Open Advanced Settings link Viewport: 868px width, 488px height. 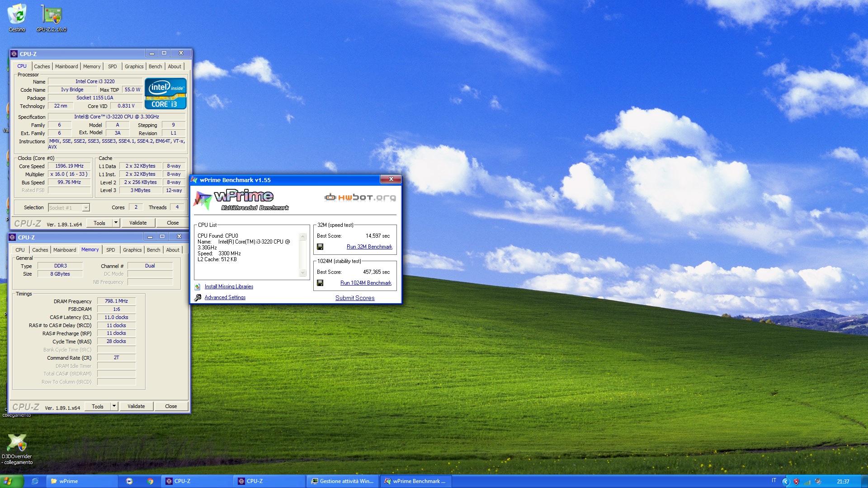(x=225, y=297)
